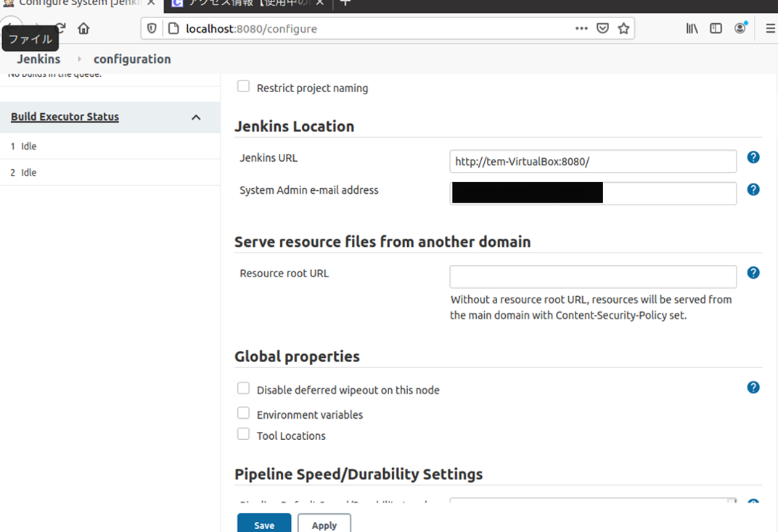Enable Environment variables checkbox

(x=243, y=413)
